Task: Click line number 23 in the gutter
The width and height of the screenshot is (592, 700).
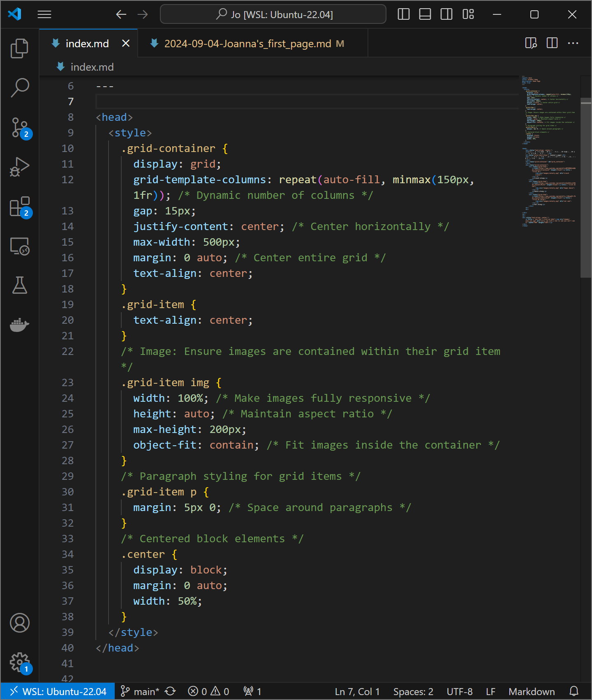Action: (67, 382)
